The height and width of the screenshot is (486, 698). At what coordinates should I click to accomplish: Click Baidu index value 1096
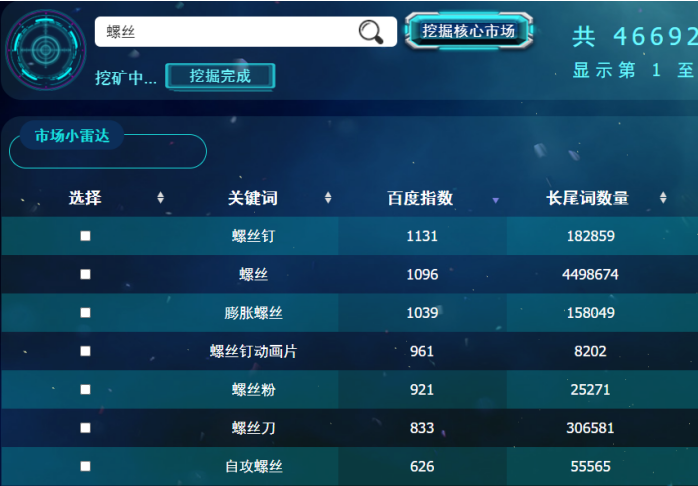tap(422, 274)
